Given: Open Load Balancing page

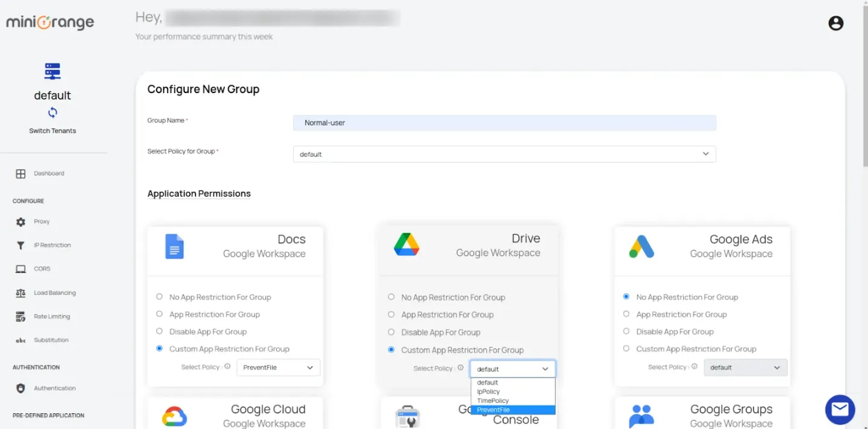Looking at the screenshot, I should [55, 293].
